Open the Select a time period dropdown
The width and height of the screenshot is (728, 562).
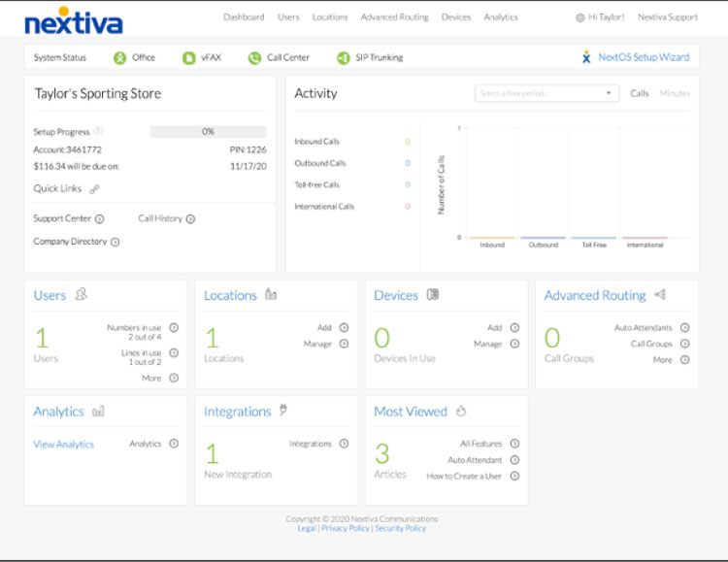(x=547, y=93)
